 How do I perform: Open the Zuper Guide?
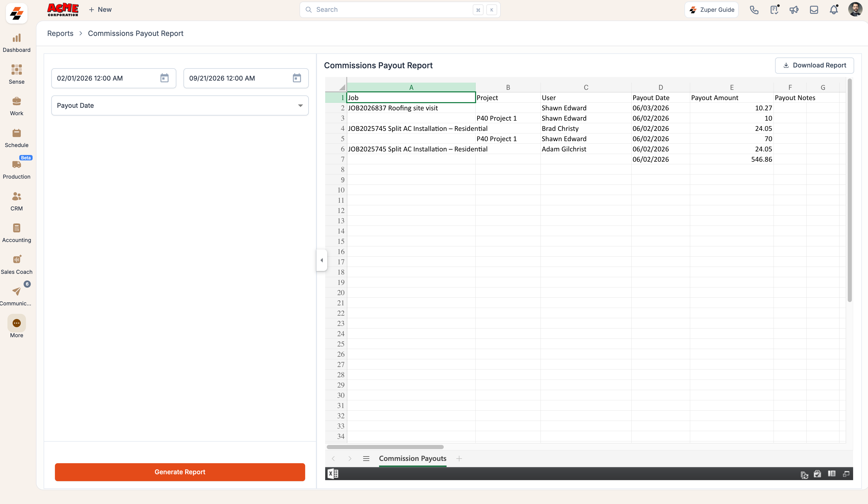(x=712, y=10)
